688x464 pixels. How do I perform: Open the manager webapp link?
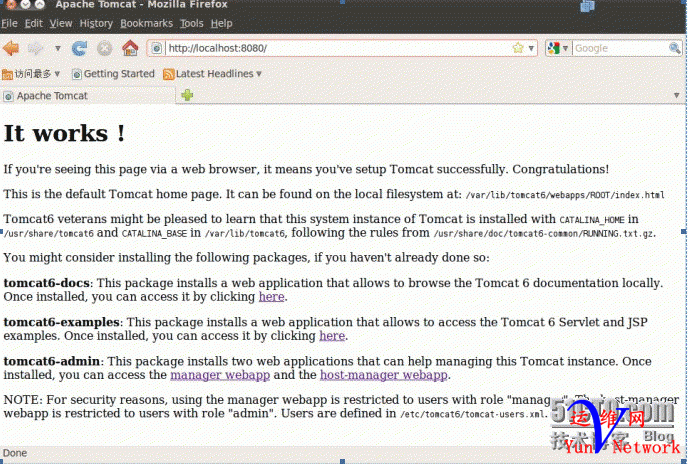220,375
